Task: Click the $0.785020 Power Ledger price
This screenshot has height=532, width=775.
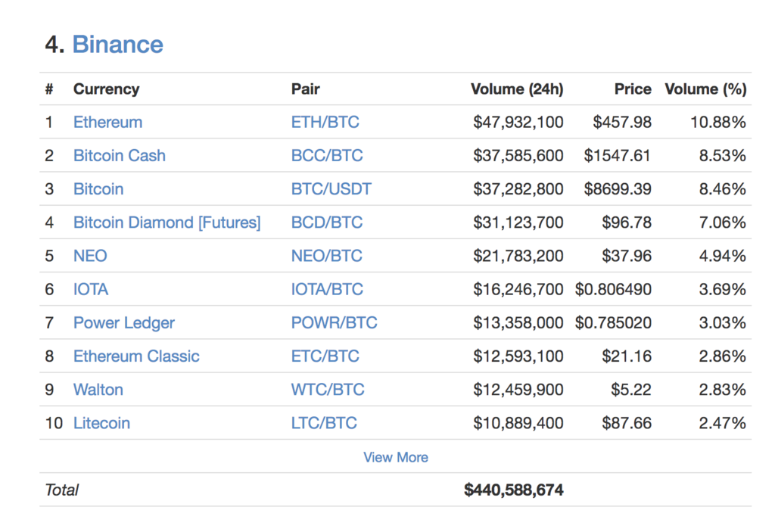Action: (613, 323)
